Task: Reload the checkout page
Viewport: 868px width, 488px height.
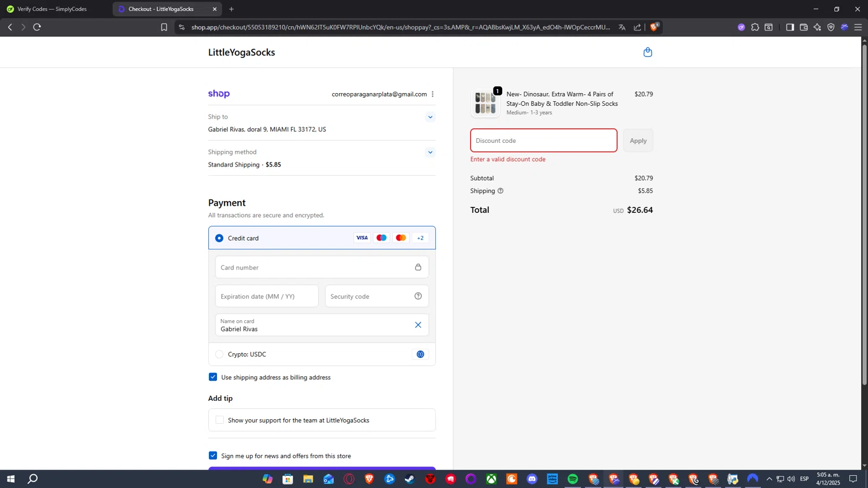Action: pyautogui.click(x=37, y=27)
